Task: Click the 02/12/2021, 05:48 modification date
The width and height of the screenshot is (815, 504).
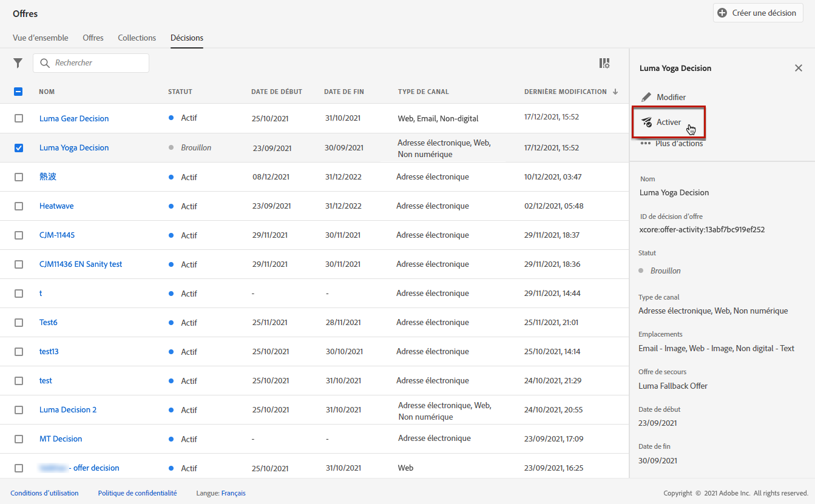Action: pyautogui.click(x=554, y=206)
